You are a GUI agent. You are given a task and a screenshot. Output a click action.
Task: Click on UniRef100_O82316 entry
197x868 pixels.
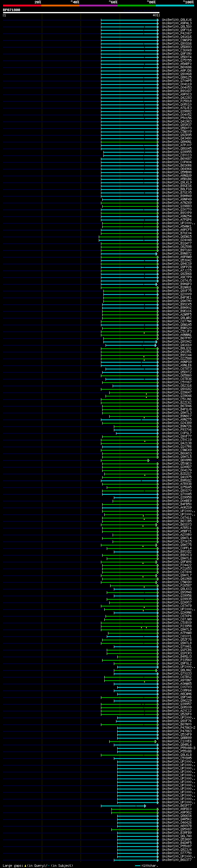(176, 386)
